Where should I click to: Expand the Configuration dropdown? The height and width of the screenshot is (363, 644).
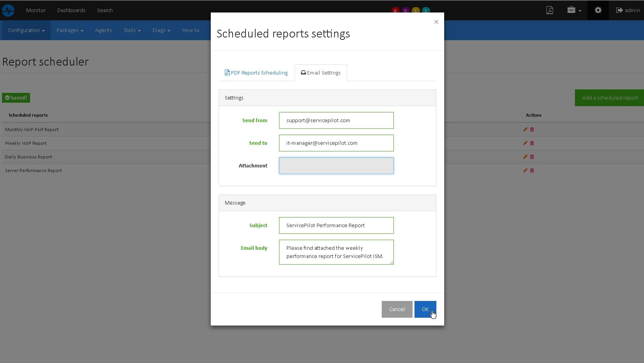click(26, 30)
